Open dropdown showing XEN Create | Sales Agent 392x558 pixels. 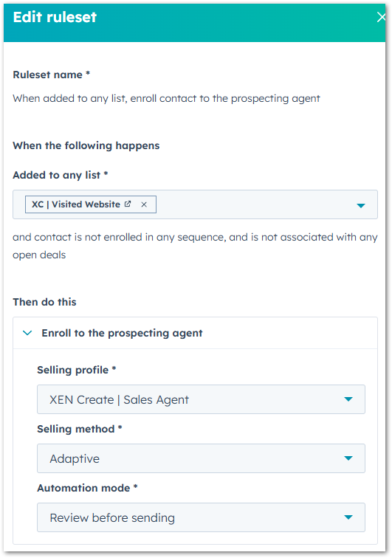(x=201, y=399)
